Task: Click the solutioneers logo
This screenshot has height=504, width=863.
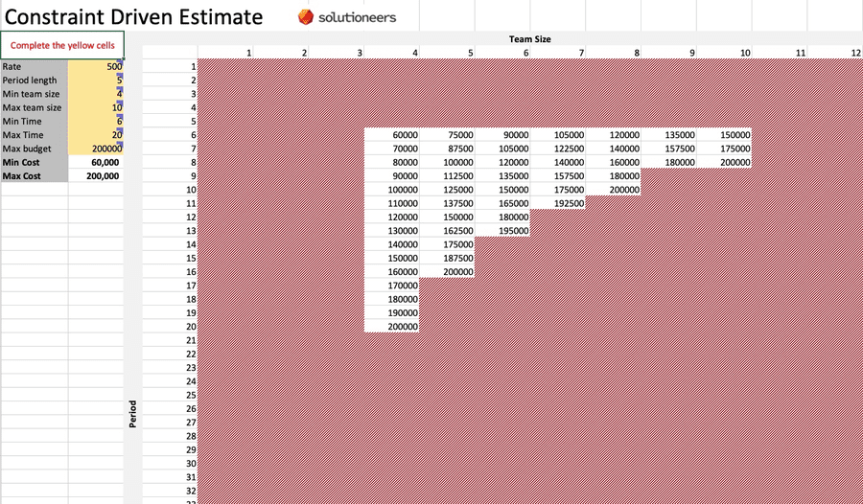Action: click(x=347, y=17)
